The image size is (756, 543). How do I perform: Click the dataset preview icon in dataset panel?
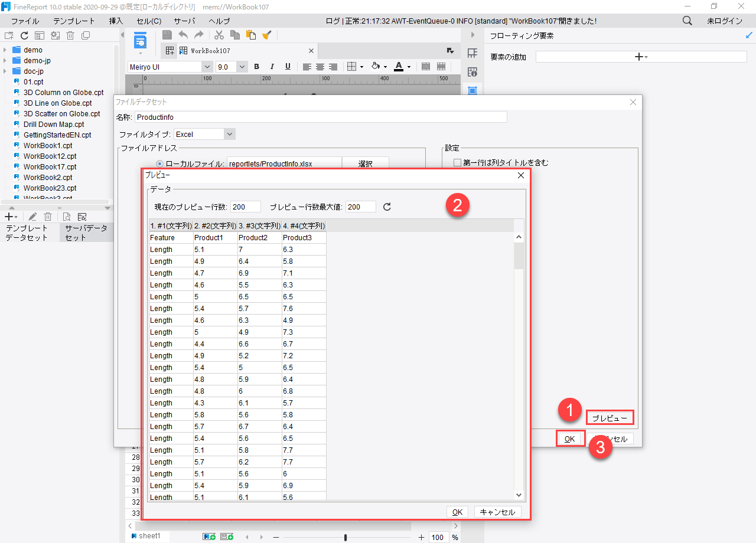(67, 217)
